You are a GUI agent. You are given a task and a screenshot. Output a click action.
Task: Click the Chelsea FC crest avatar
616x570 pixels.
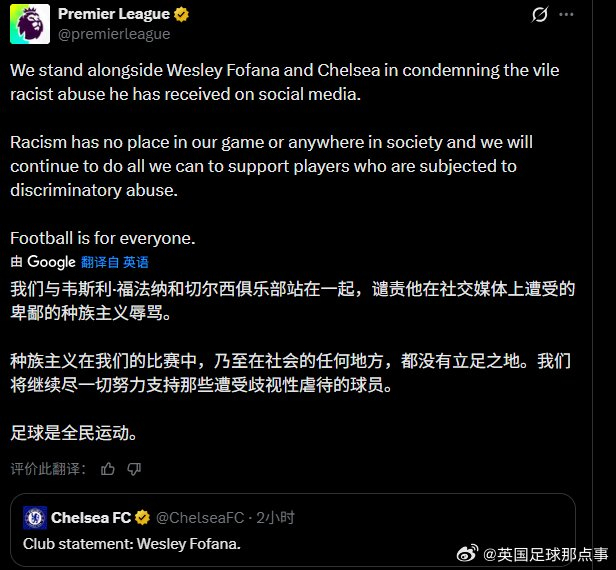(35, 518)
